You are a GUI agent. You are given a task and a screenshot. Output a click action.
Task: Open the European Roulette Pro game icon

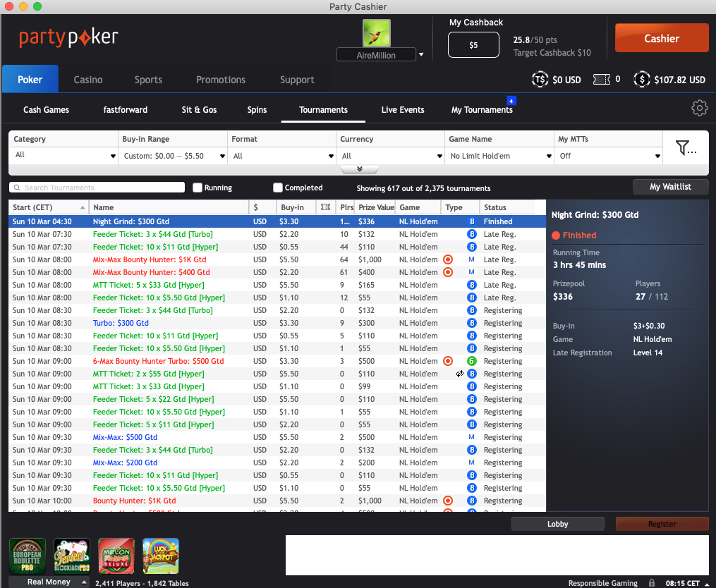click(28, 556)
